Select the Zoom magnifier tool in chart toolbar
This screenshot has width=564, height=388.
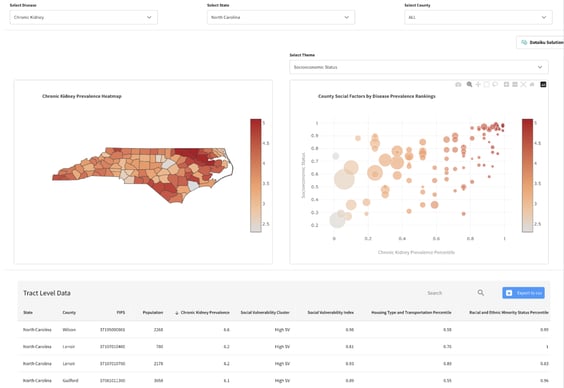click(469, 85)
